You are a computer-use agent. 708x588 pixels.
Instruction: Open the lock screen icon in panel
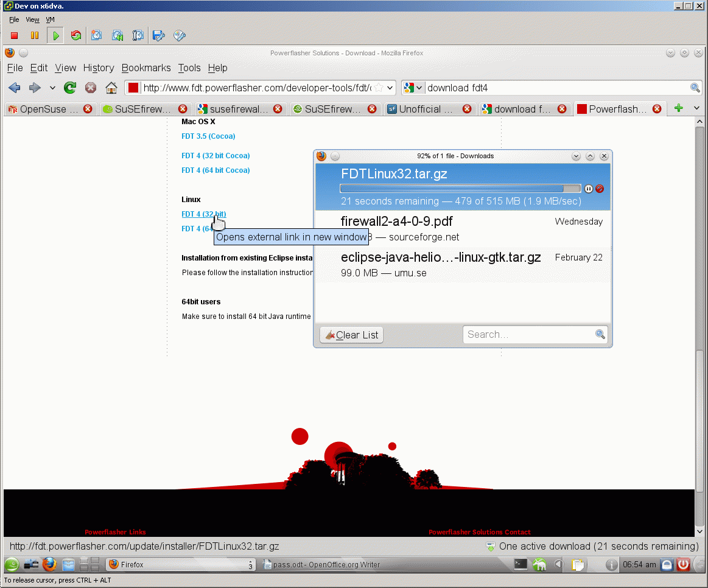coord(667,564)
